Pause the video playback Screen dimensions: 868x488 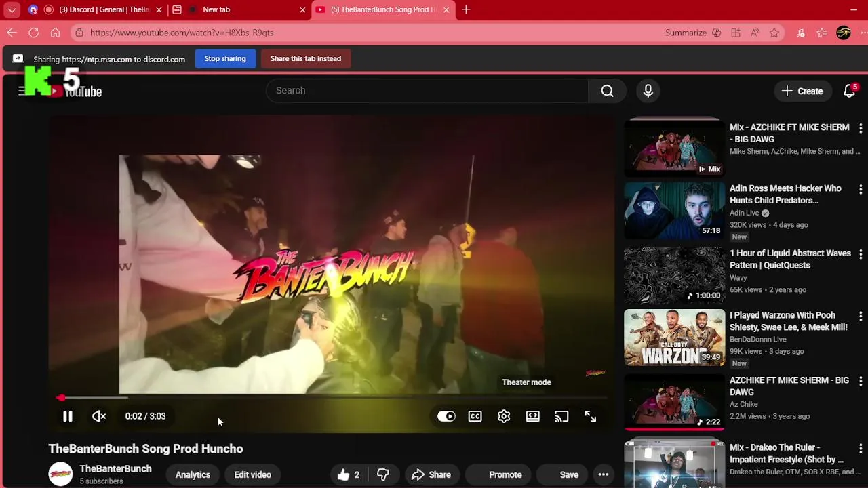tap(68, 416)
